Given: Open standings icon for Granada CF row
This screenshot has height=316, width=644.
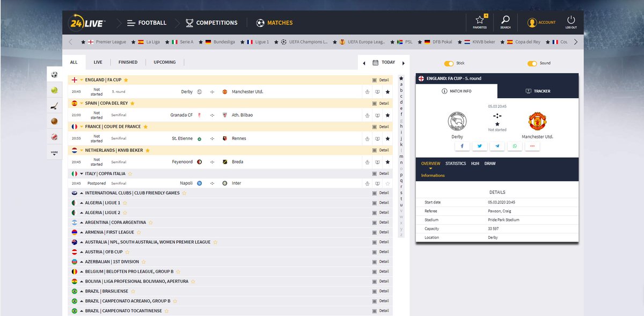Looking at the screenshot, I should click(367, 115).
